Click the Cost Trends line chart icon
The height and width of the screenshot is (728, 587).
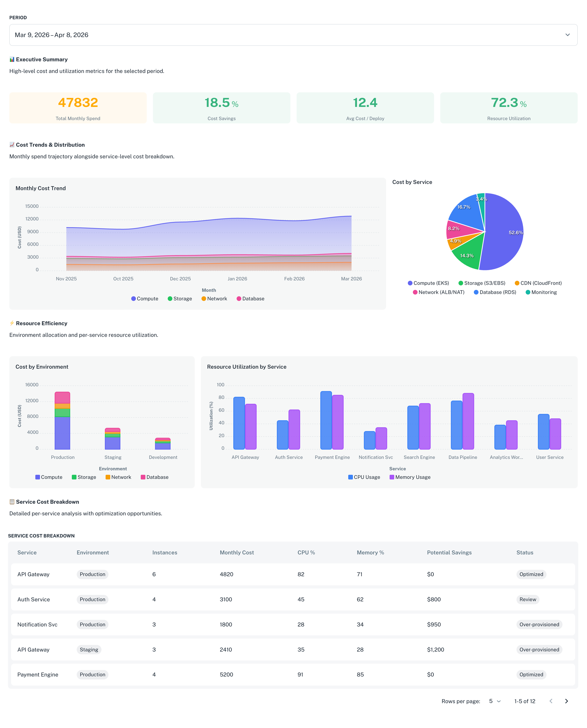[12, 145]
